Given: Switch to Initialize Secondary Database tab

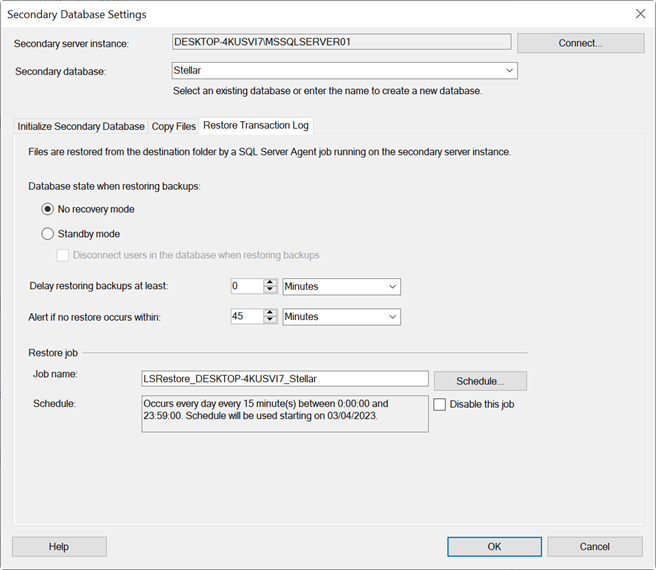Looking at the screenshot, I should [81, 126].
